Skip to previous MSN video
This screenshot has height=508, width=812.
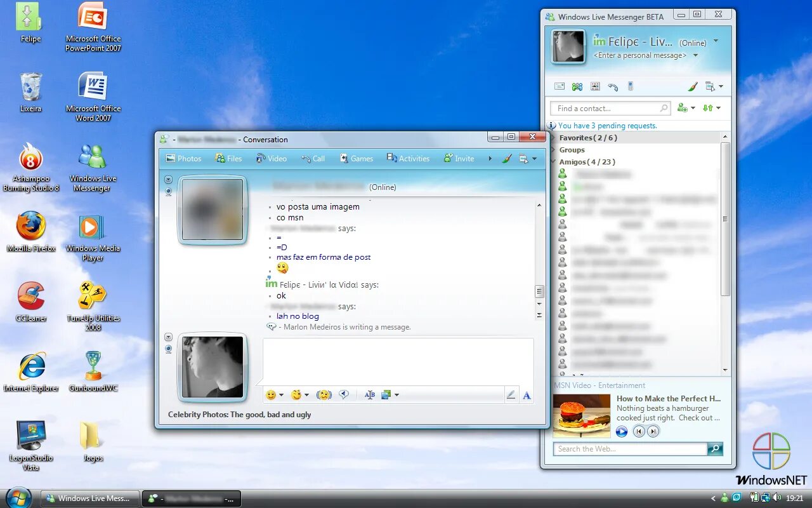(x=639, y=432)
